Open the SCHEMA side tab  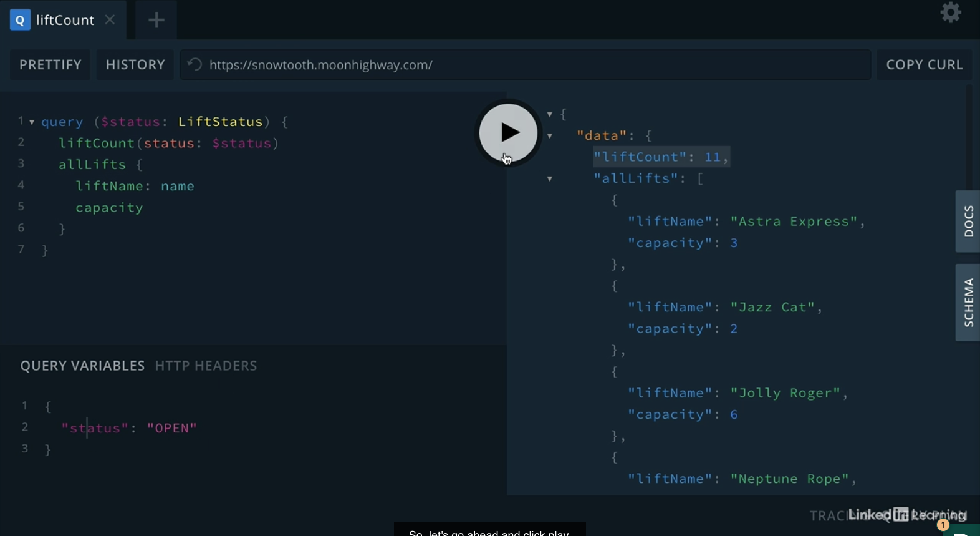pyautogui.click(x=968, y=303)
